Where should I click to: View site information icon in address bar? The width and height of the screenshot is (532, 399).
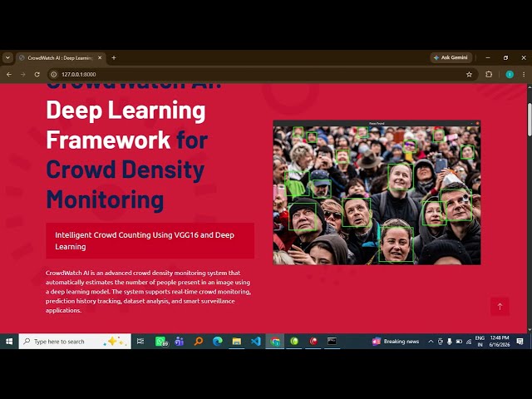(53, 74)
